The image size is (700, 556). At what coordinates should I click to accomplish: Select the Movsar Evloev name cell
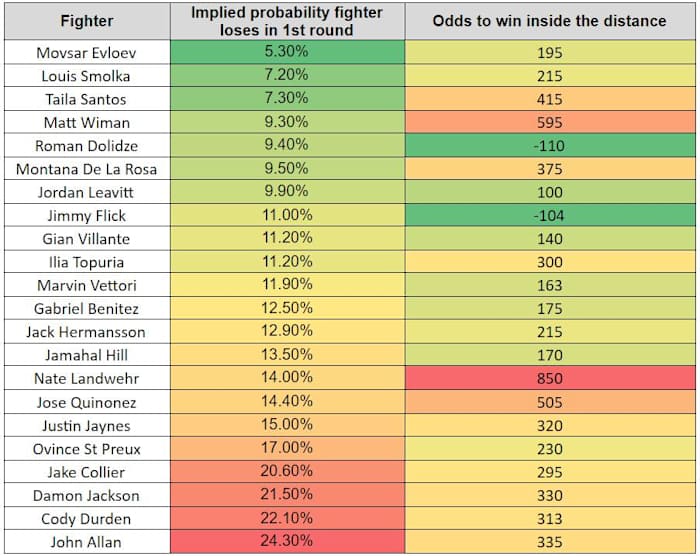(x=86, y=52)
